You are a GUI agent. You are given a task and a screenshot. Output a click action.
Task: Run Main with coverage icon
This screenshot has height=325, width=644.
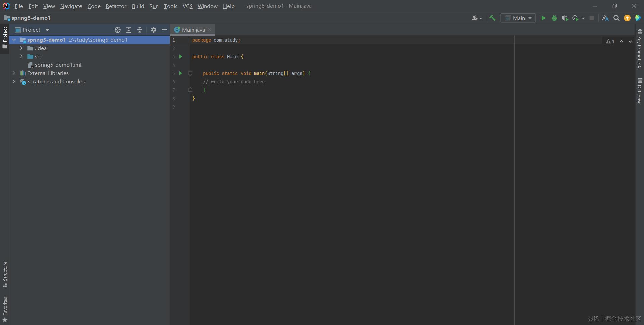pyautogui.click(x=565, y=18)
